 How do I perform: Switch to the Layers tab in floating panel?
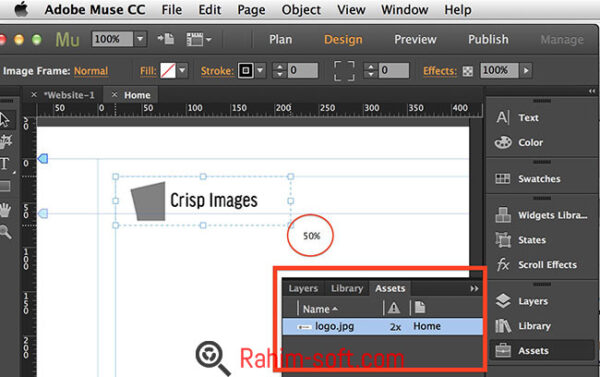(303, 288)
